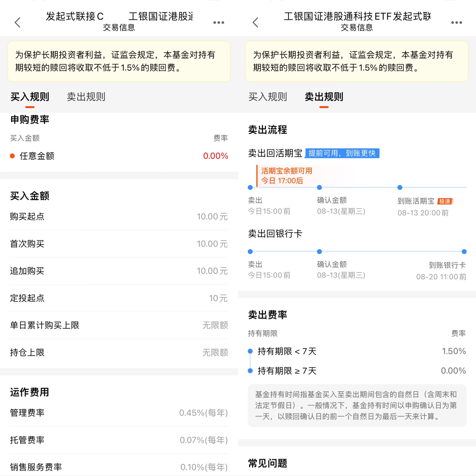Tap the 持仓上限 row

119,352
